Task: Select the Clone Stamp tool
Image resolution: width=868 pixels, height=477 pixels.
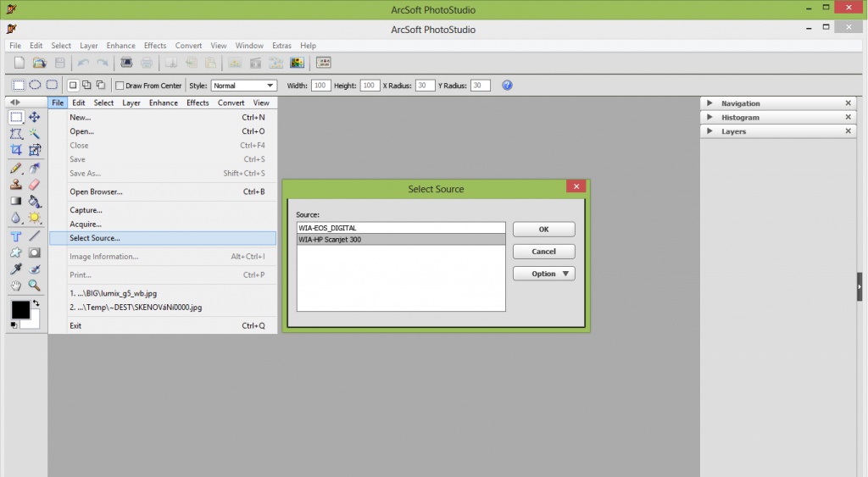Action: (16, 184)
